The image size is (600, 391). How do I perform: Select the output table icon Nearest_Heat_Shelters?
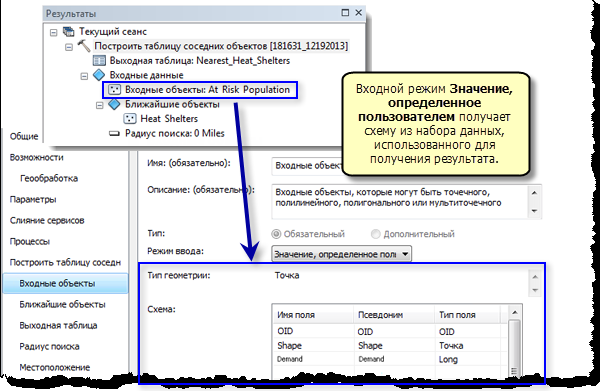99,60
